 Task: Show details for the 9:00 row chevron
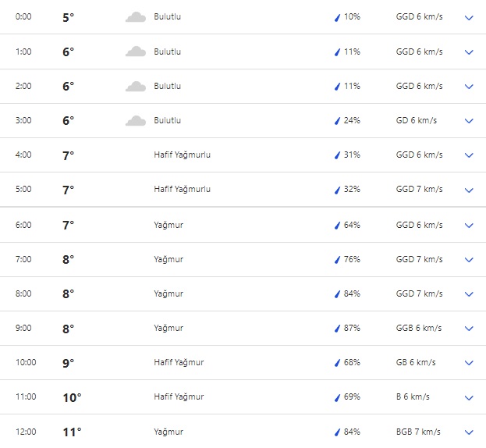click(469, 329)
